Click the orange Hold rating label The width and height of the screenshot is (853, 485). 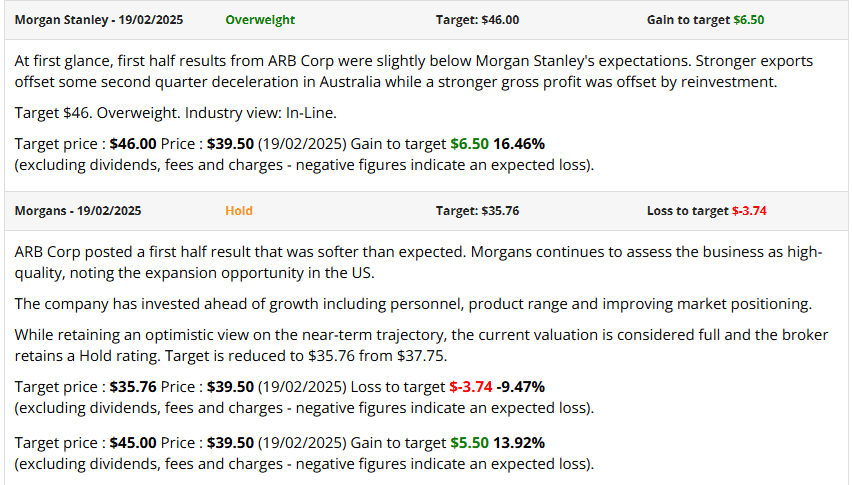(239, 211)
